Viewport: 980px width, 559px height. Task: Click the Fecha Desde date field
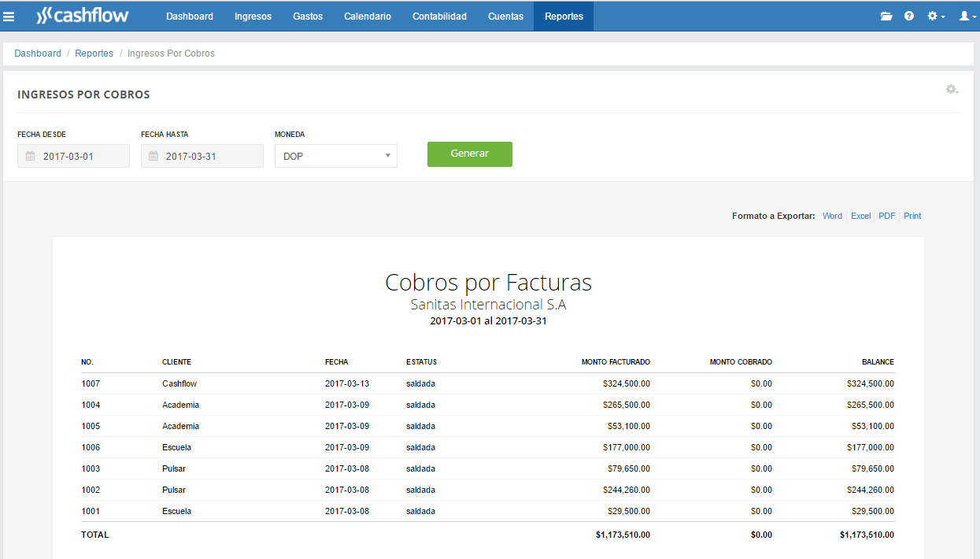[x=73, y=156]
